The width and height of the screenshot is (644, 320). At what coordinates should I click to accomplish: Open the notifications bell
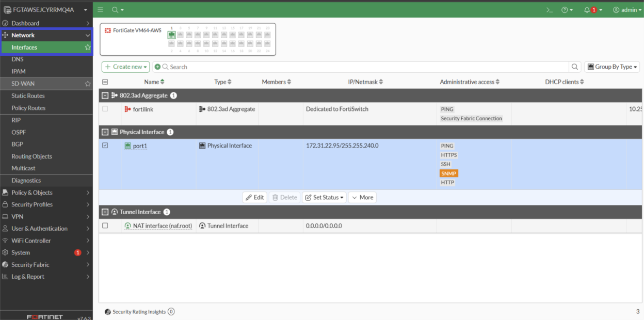coord(593,10)
